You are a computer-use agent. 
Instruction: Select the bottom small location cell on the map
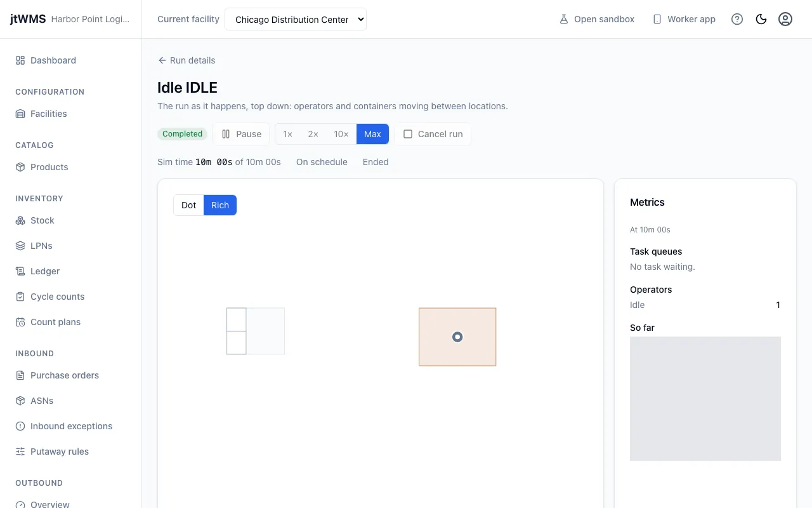coord(237,343)
